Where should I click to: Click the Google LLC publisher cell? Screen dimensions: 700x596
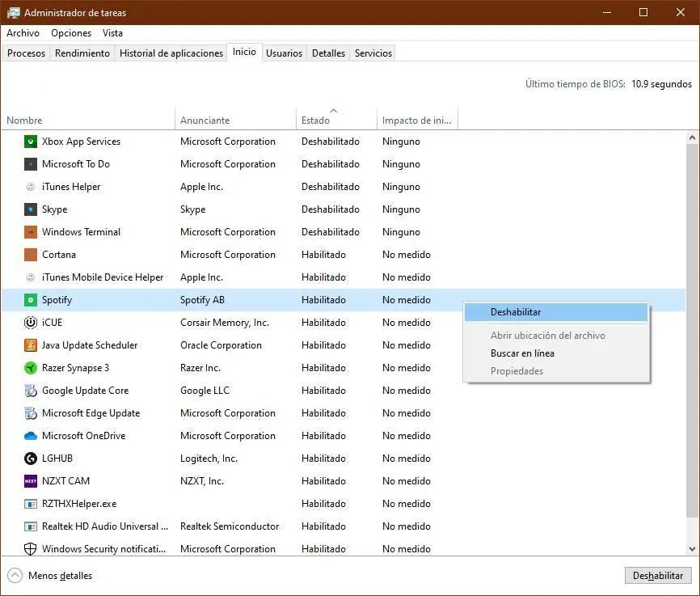[205, 391]
